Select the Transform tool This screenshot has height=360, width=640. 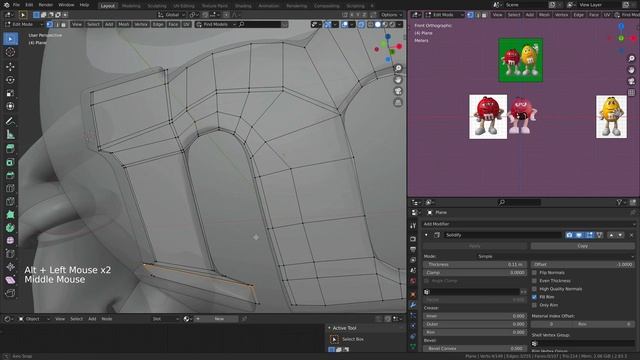point(10,106)
